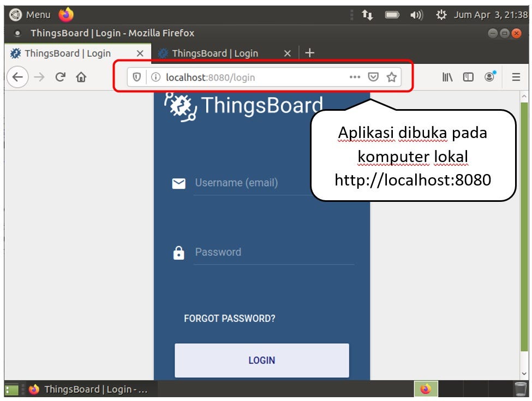Click the FORGOT PASSWORD? link
532x401 pixels.
pos(229,319)
